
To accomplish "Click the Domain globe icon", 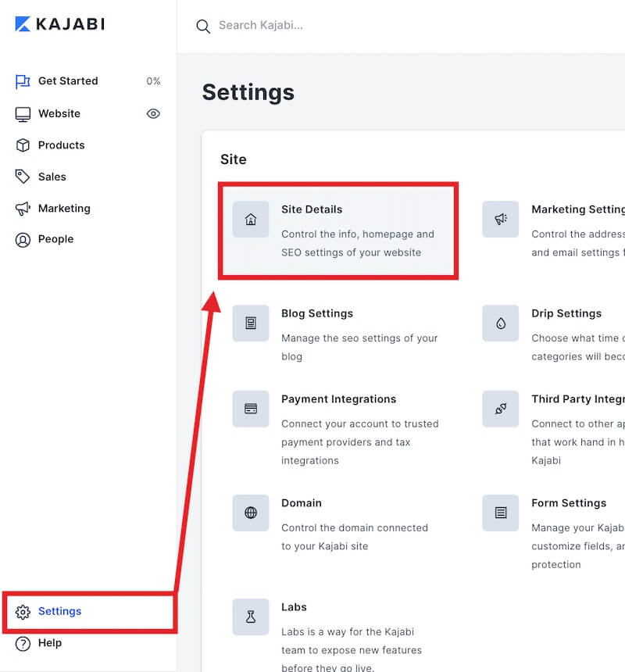I will [250, 513].
